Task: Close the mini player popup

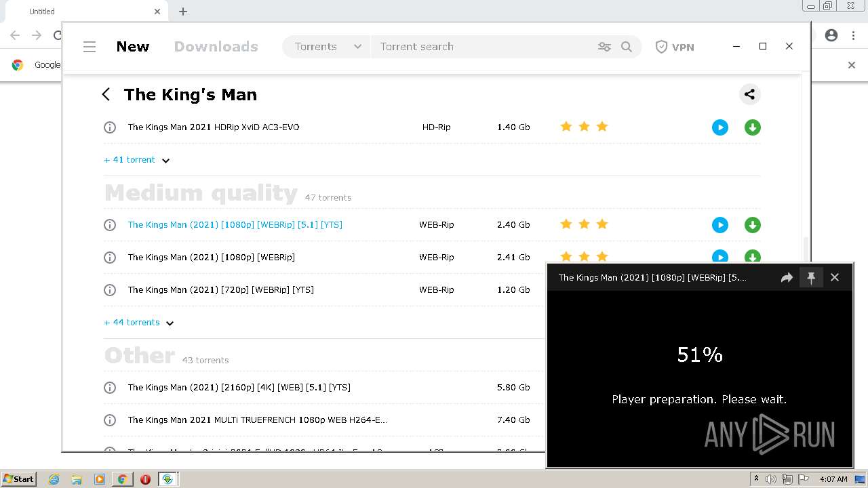Action: point(835,277)
